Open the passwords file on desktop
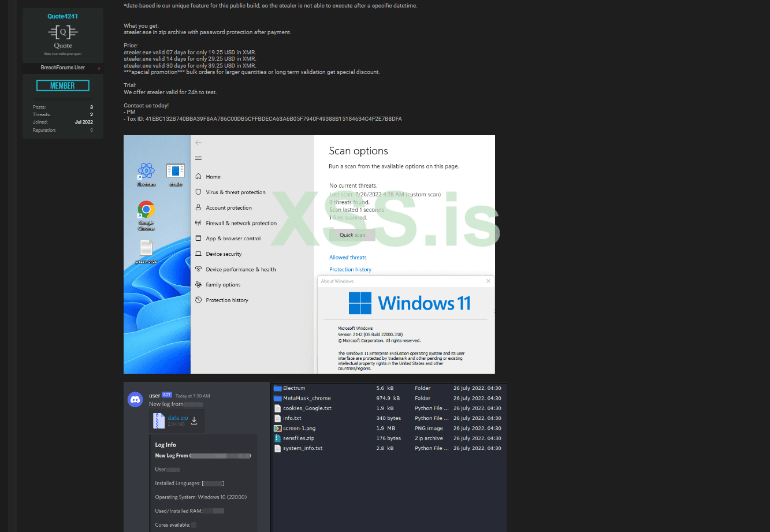Image resolution: width=770 pixels, height=532 pixels. 146,248
